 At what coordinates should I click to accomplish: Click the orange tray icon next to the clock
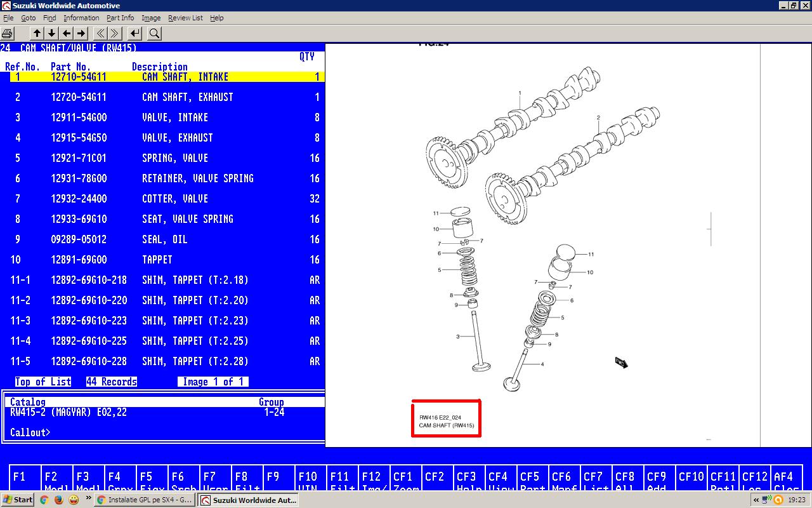point(778,500)
